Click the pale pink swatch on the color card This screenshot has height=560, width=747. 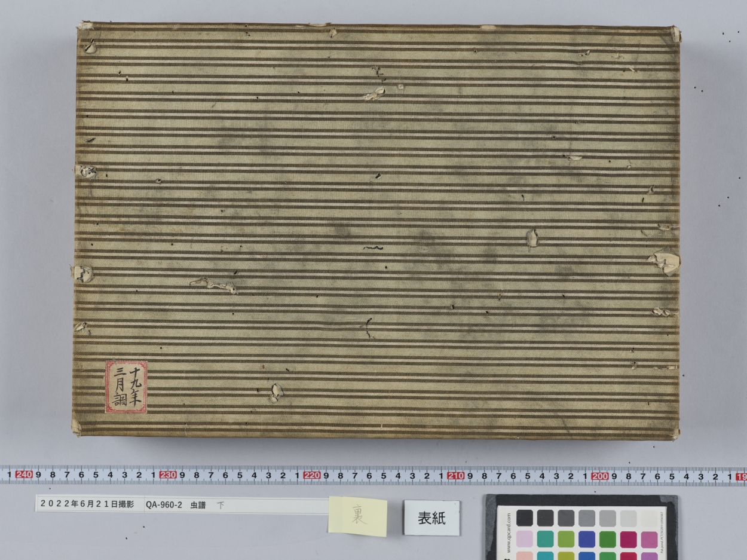525,539
